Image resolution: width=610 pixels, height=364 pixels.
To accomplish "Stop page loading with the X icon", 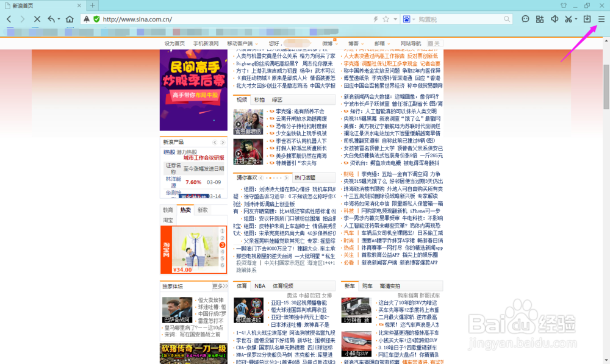I will coord(37,19).
